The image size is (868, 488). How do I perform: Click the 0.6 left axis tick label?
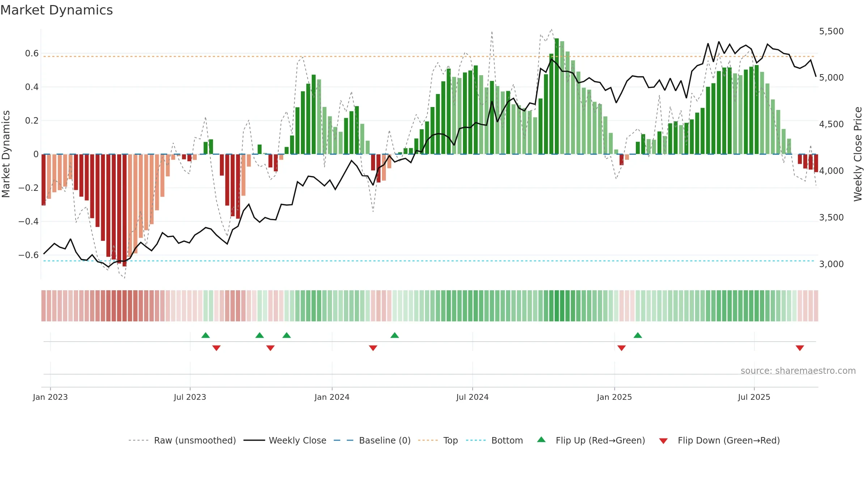tap(32, 53)
